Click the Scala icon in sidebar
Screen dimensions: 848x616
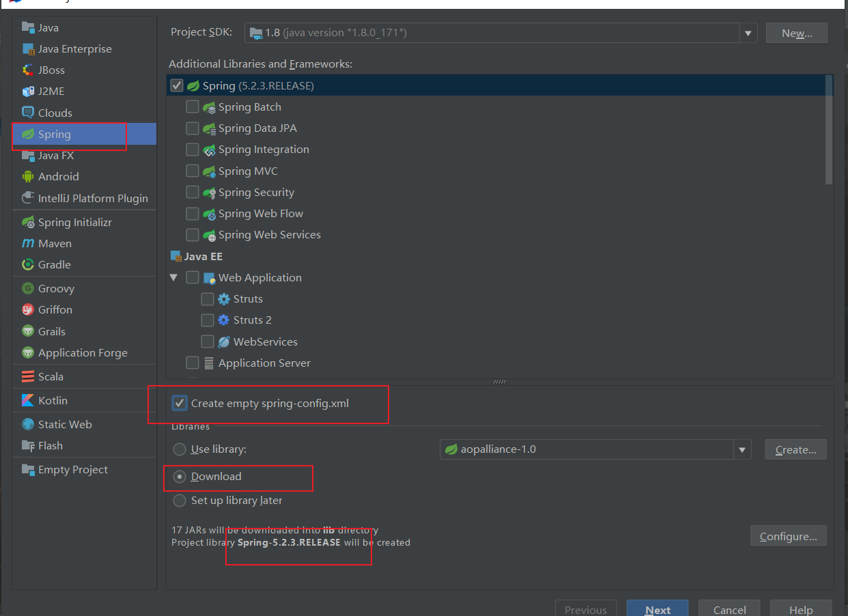pyautogui.click(x=28, y=376)
